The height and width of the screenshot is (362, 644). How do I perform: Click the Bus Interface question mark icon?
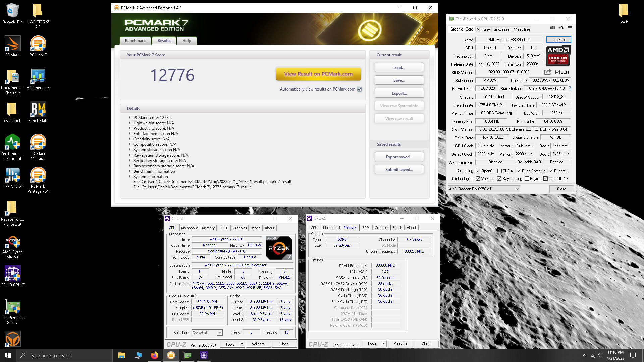pos(570,88)
